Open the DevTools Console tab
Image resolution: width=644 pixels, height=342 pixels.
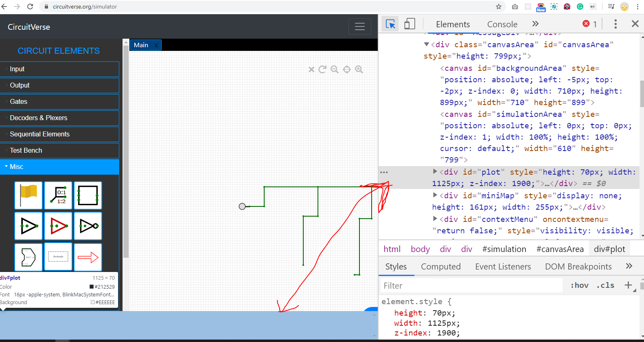[x=502, y=24]
